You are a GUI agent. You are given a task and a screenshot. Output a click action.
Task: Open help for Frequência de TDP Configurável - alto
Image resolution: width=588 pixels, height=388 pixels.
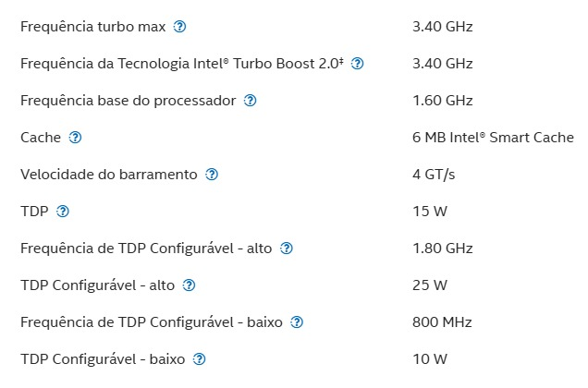tap(287, 249)
